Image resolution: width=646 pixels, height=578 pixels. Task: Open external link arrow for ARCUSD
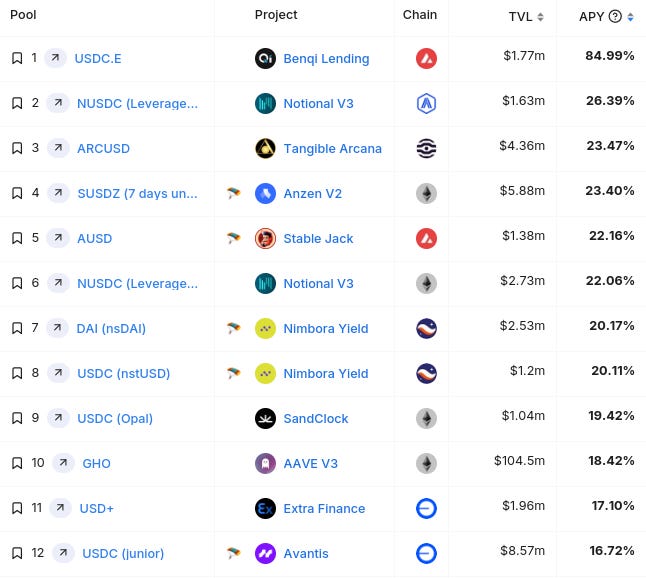coord(58,147)
